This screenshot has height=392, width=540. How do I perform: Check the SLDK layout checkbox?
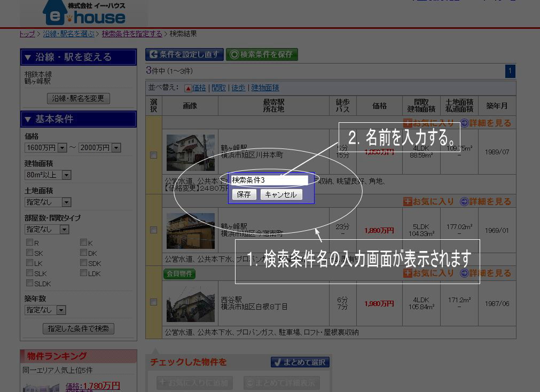pyautogui.click(x=29, y=283)
